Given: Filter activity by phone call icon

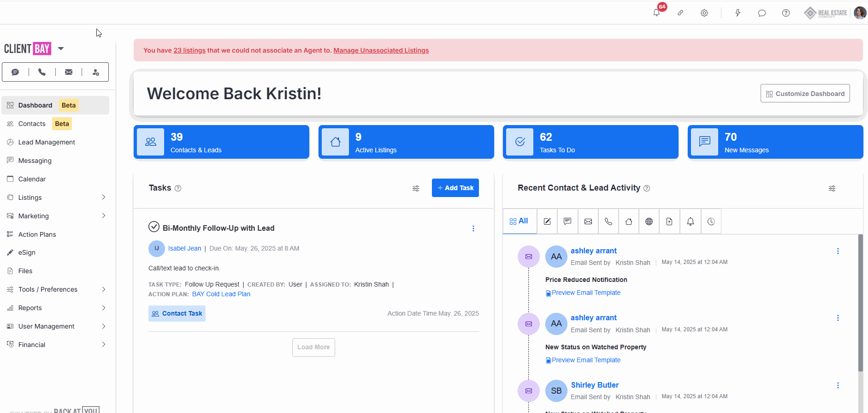Looking at the screenshot, I should click(608, 221).
